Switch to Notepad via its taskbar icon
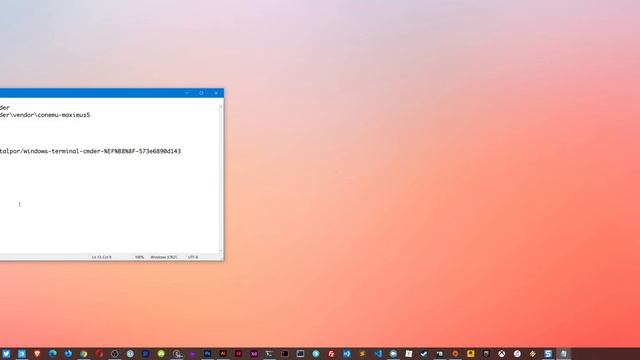Screen dimensions: 640x360 [x=563, y=354]
